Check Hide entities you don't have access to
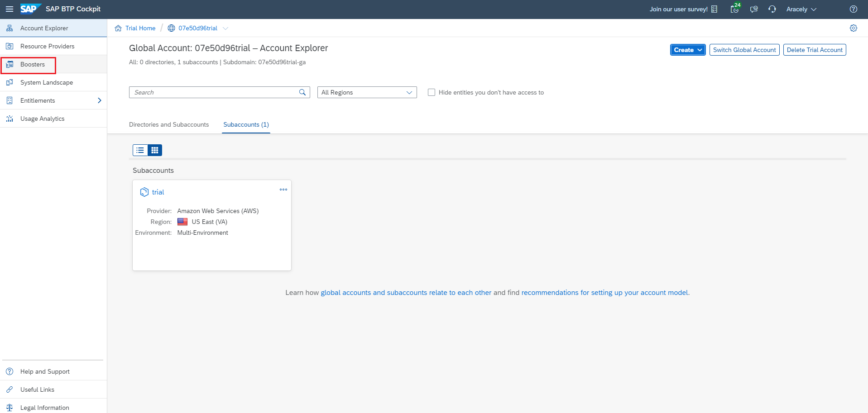Viewport: 868px width, 413px height. click(432, 92)
